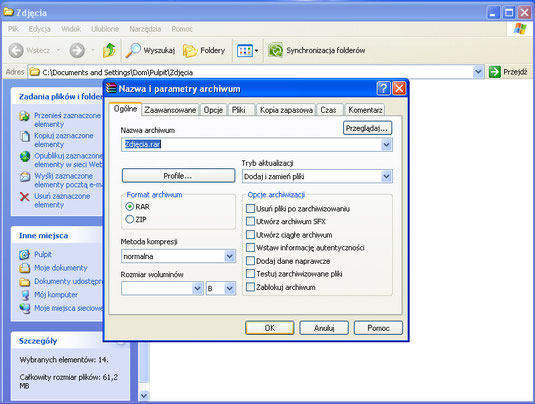Switch to the Zaawansowane tab
535x404 pixels.
click(170, 110)
